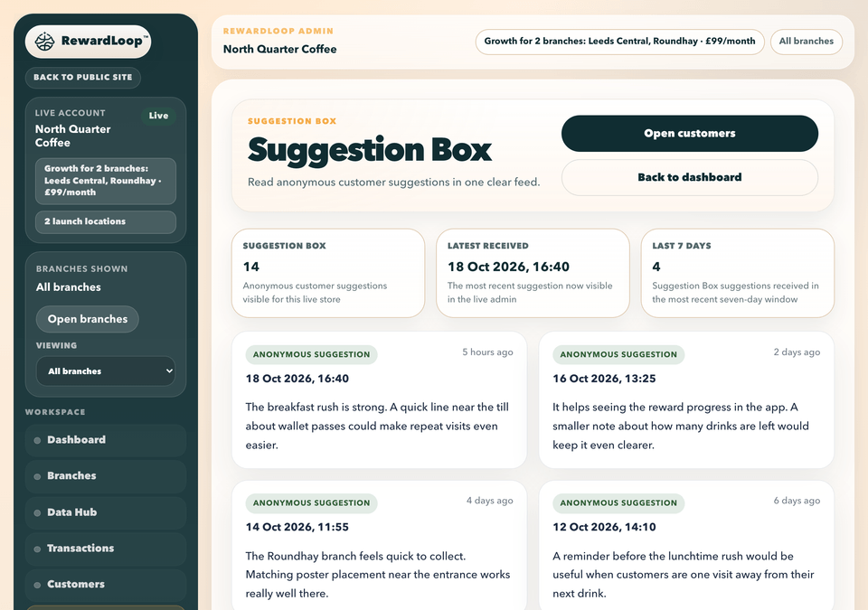The height and width of the screenshot is (610, 868).
Task: Click the sidebar Growth plan pill
Action: pyautogui.click(x=106, y=181)
